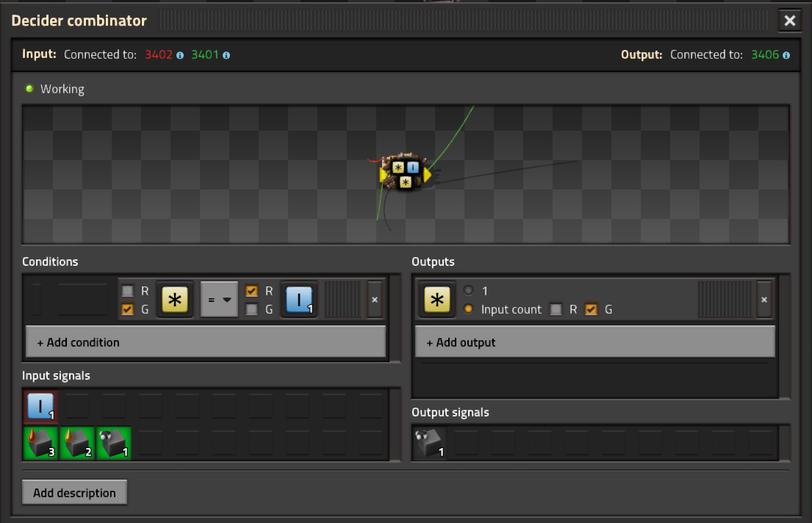812x523 pixels.
Task: Click the Everything signal in the condition row
Action: click(x=175, y=300)
